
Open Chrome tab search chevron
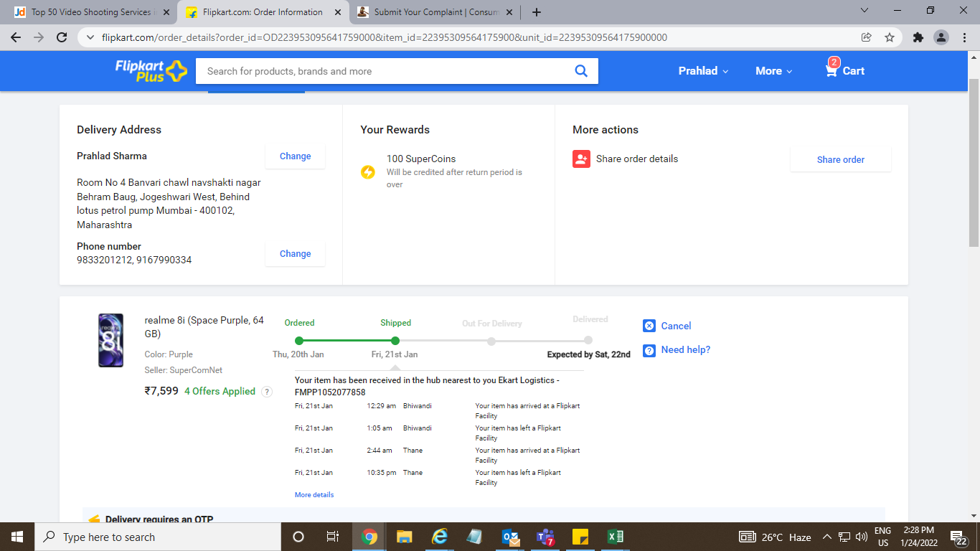click(864, 11)
